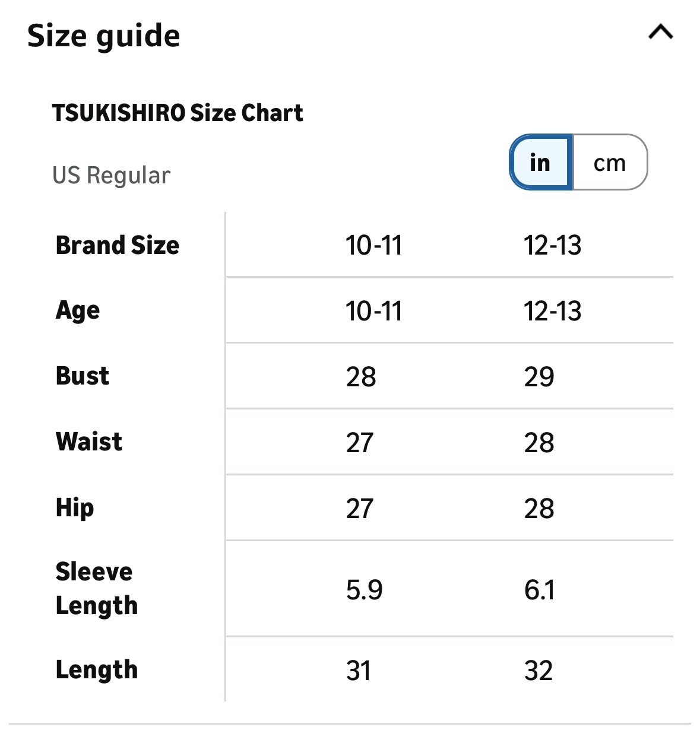The image size is (700, 740).
Task: Click the Length value 32
Action: pos(539,671)
